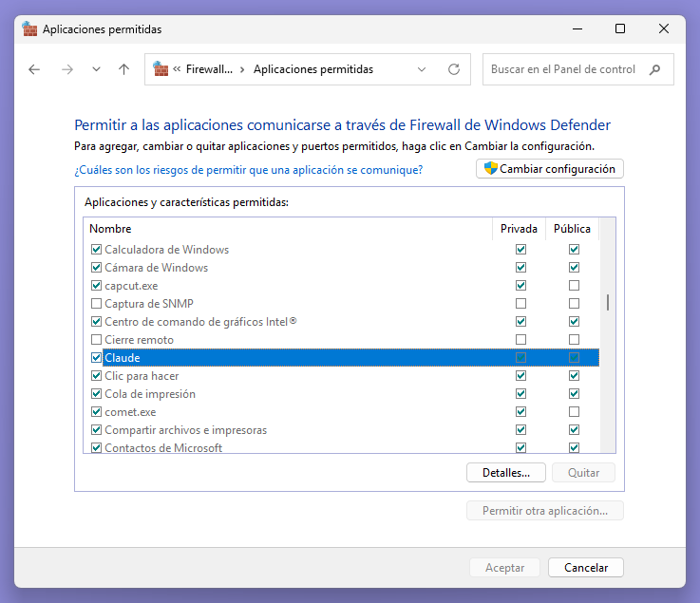Open the recent locations dropdown chevron
The height and width of the screenshot is (603, 700).
point(96,69)
